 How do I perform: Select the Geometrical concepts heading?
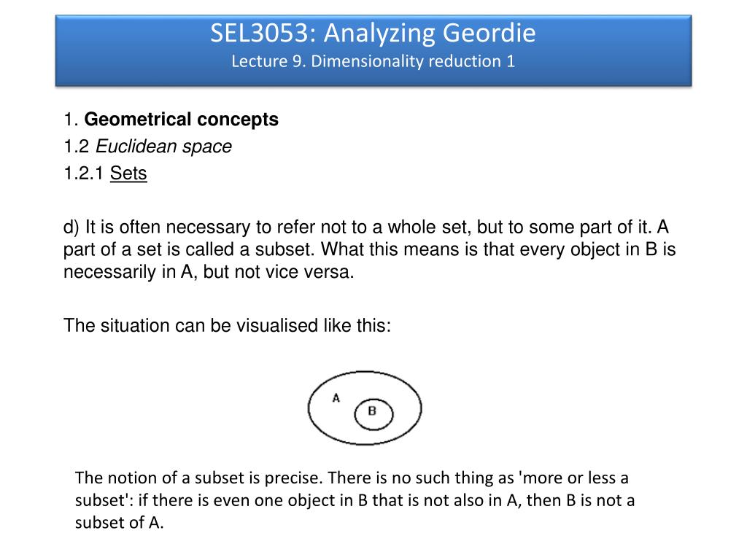click(181, 119)
